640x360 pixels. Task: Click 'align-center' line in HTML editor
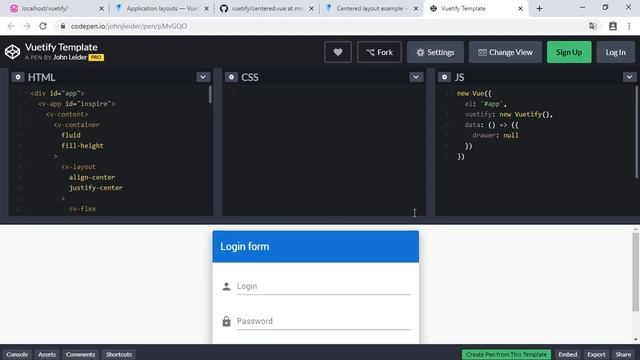(x=92, y=177)
